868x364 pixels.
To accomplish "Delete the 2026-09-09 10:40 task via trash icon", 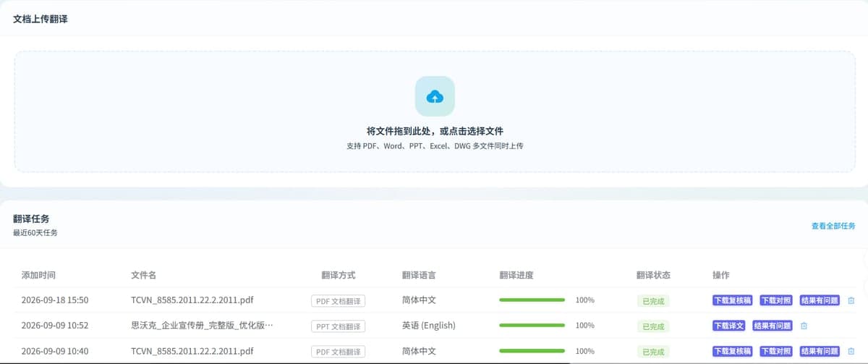I will (851, 351).
